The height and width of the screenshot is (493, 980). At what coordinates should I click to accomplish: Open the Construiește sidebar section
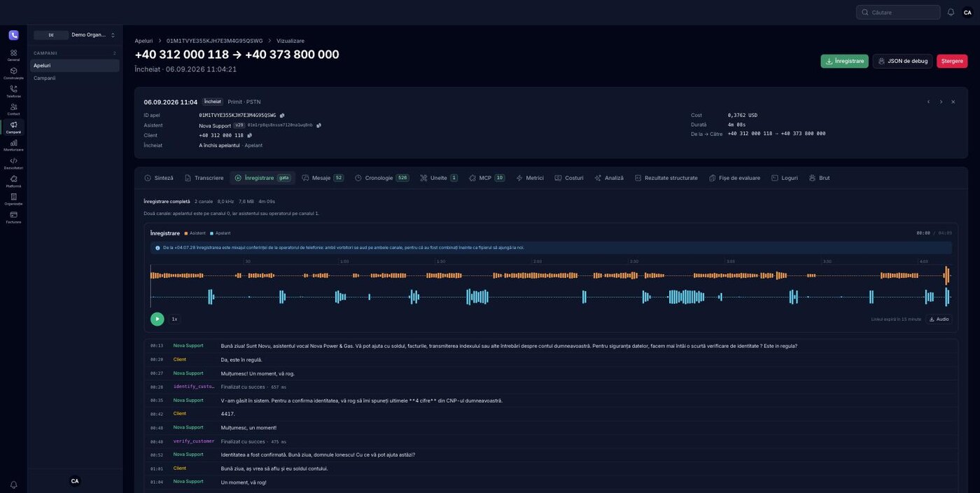[13, 74]
